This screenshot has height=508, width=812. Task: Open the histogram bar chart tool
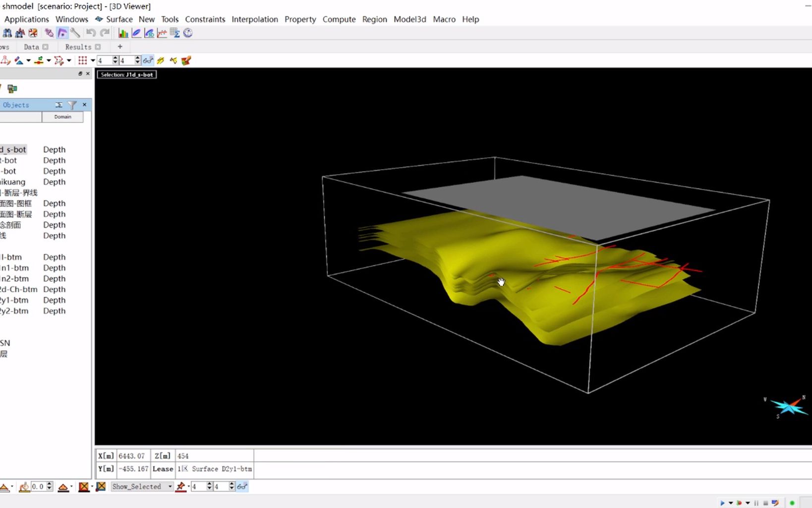[x=123, y=33]
